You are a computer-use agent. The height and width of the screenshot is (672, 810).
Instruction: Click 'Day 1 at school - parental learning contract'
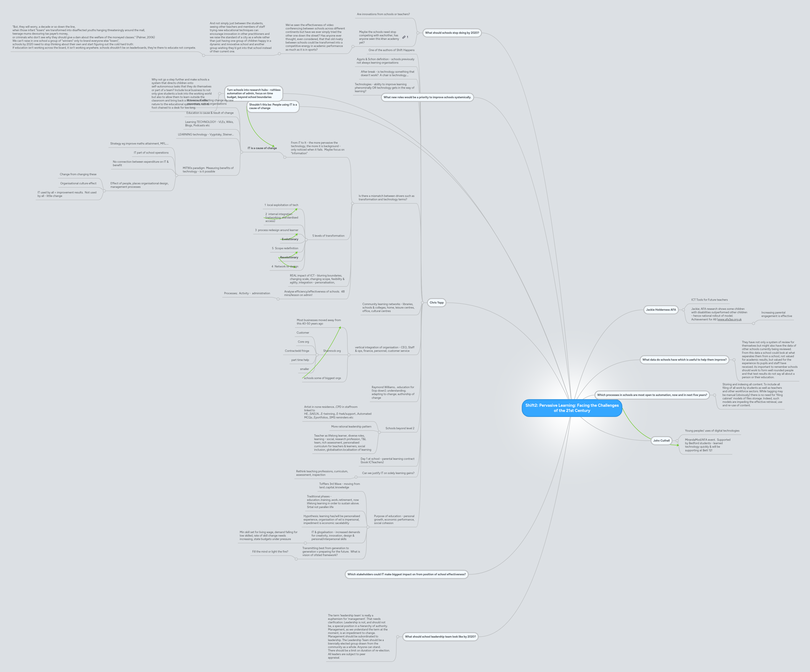click(387, 460)
